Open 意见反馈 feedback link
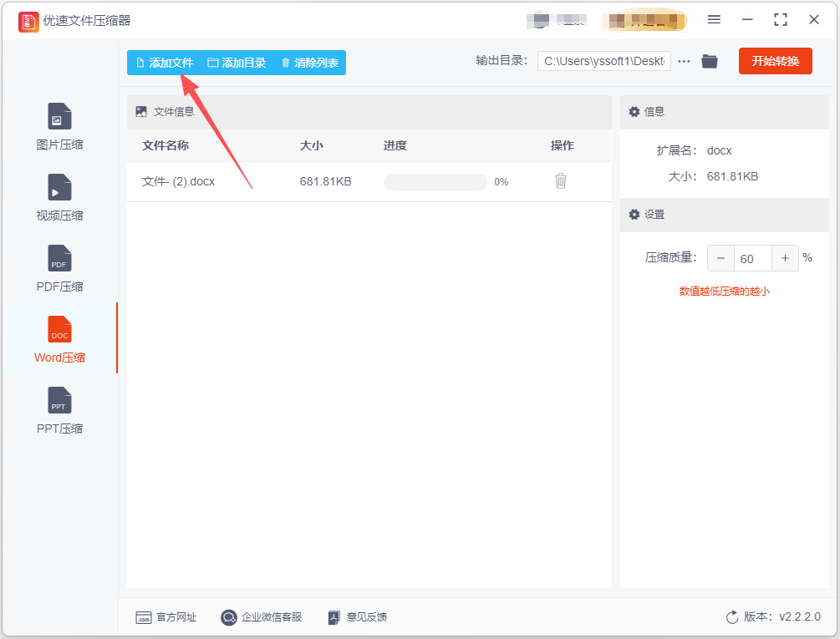The image size is (840, 639). coord(358,617)
